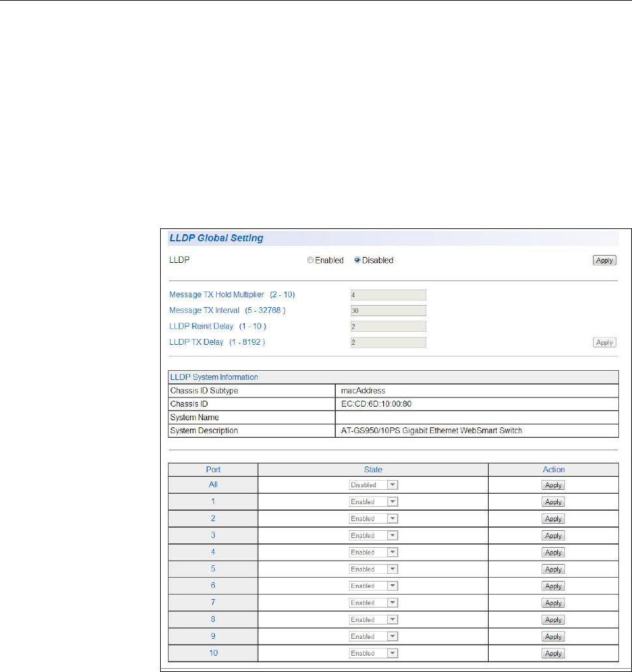632x672 pixels.
Task: Click the Port column header
Action: coord(213,469)
